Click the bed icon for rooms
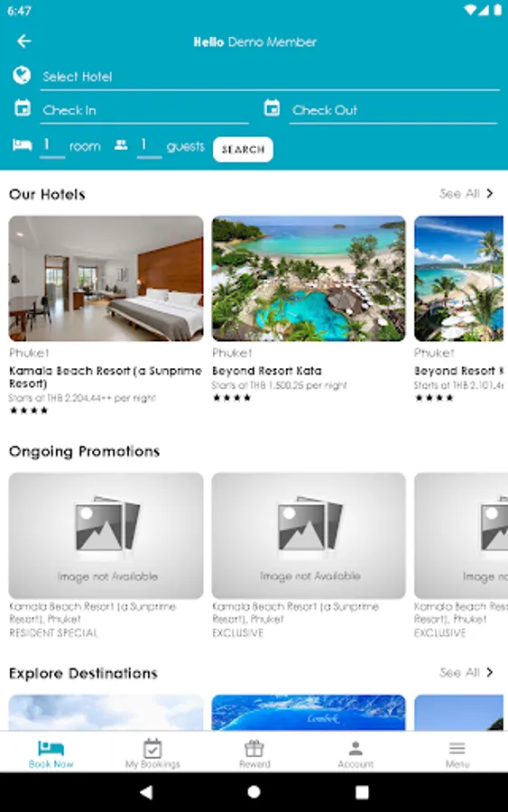Viewport: 508px width, 812px height. tap(23, 145)
